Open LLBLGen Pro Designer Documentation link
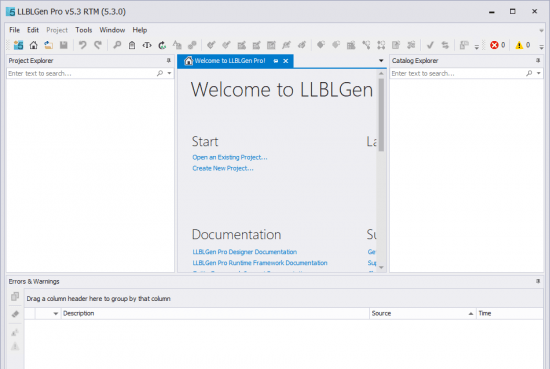The image size is (550, 369). (x=244, y=252)
